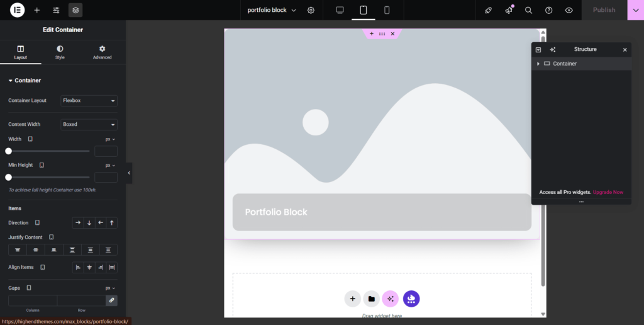Set Direction to reversed row (left arrow)
The height and width of the screenshot is (325, 644).
[x=101, y=223]
